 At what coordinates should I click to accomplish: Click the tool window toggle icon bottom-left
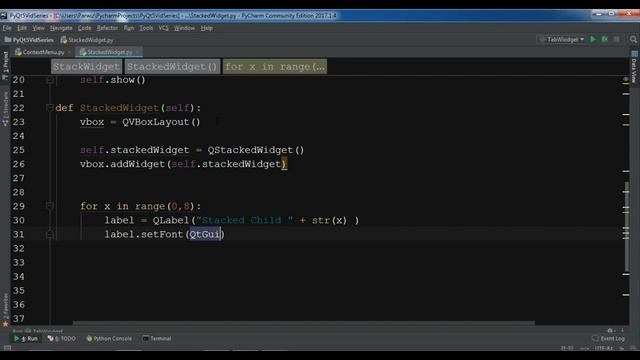(7, 348)
